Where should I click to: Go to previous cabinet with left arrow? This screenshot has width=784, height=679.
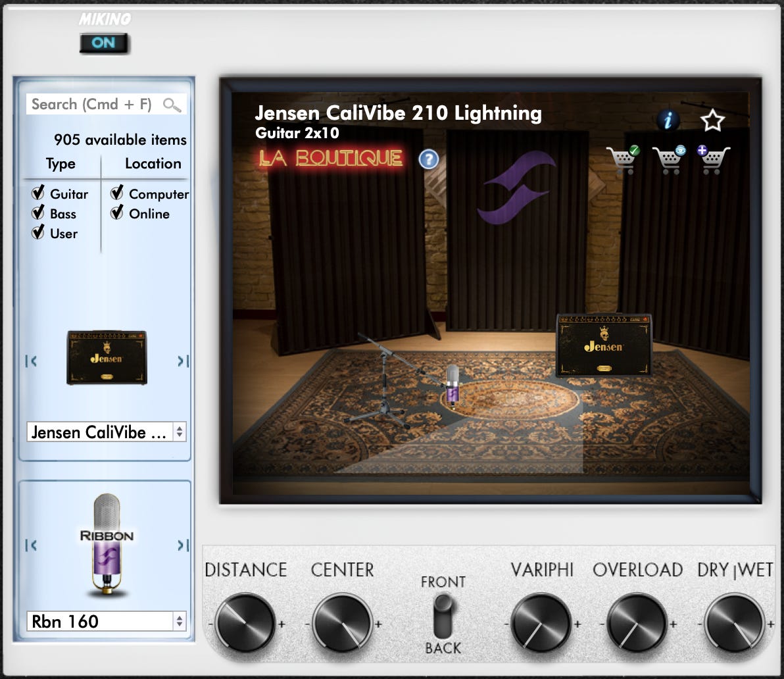(31, 361)
